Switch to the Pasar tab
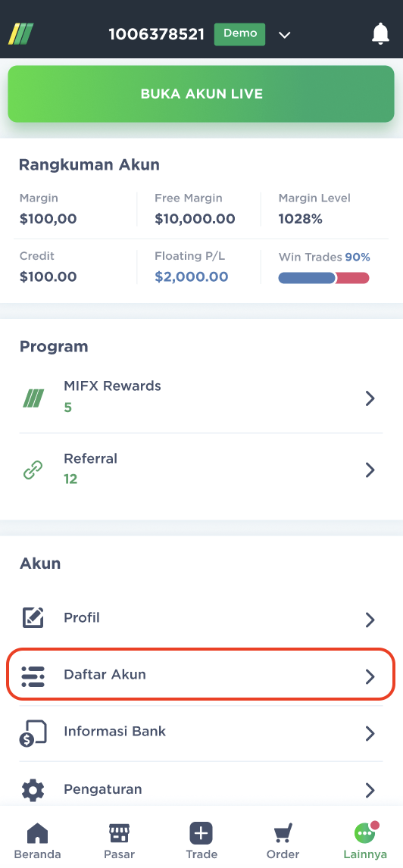This screenshot has width=403, height=868. pyautogui.click(x=119, y=840)
